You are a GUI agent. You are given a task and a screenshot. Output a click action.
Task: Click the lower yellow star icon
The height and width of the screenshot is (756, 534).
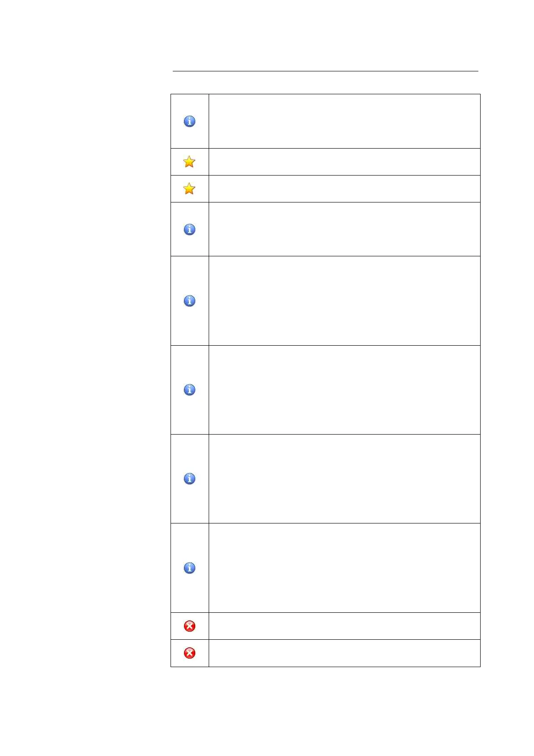point(189,189)
